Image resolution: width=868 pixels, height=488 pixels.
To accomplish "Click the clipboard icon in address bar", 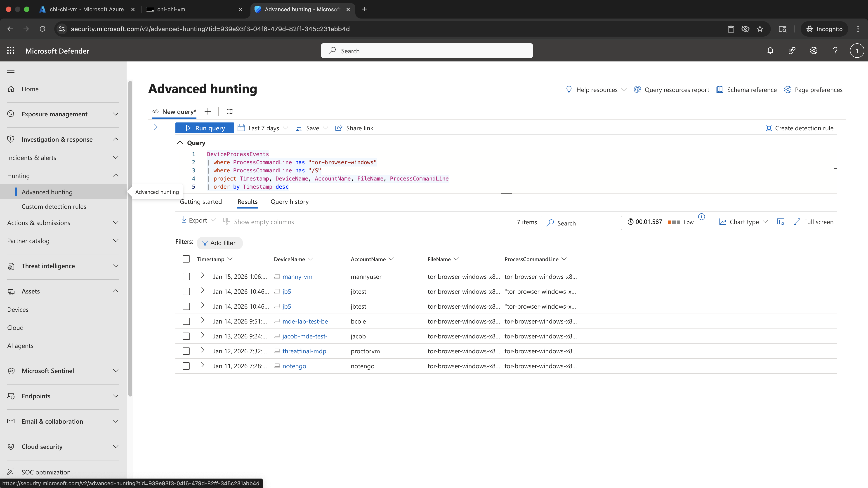I will (731, 29).
